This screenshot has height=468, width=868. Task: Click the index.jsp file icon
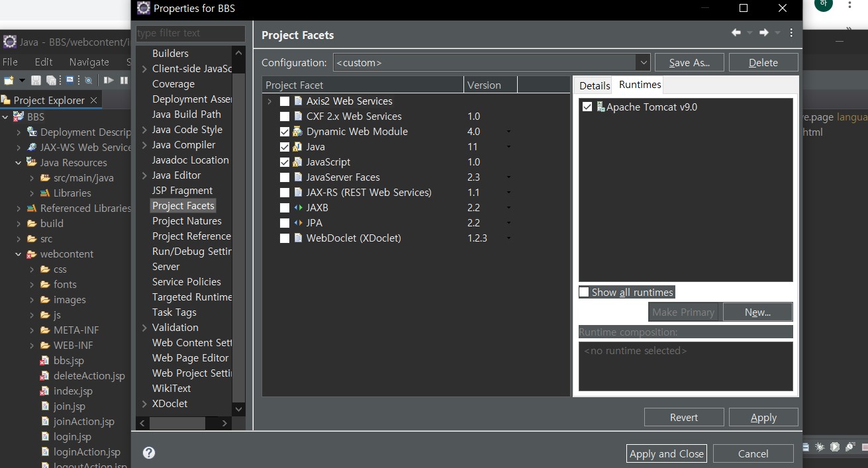click(x=45, y=391)
